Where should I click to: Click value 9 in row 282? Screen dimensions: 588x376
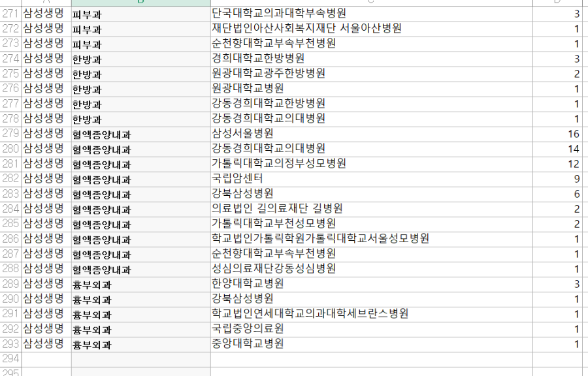click(557, 179)
